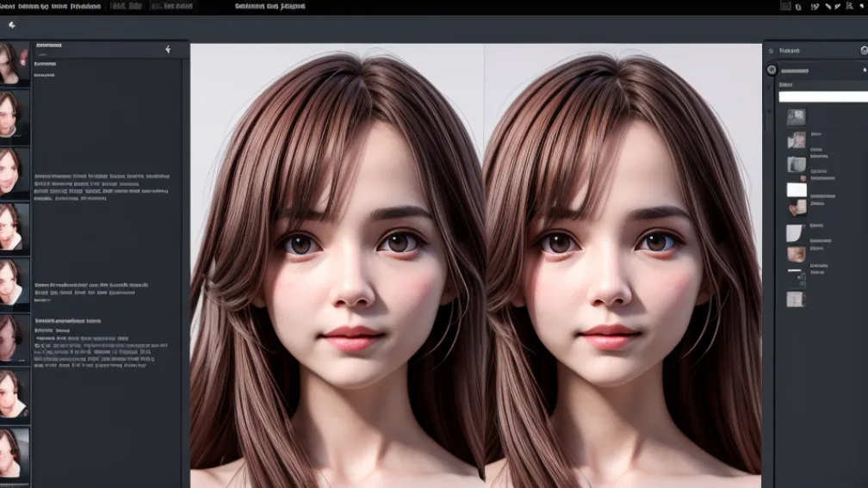
Task: Click the square framed icon in top-right toolbar
Action: (785, 6)
